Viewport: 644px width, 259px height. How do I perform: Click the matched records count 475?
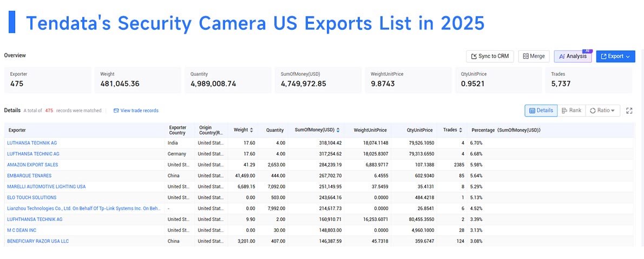49,111
